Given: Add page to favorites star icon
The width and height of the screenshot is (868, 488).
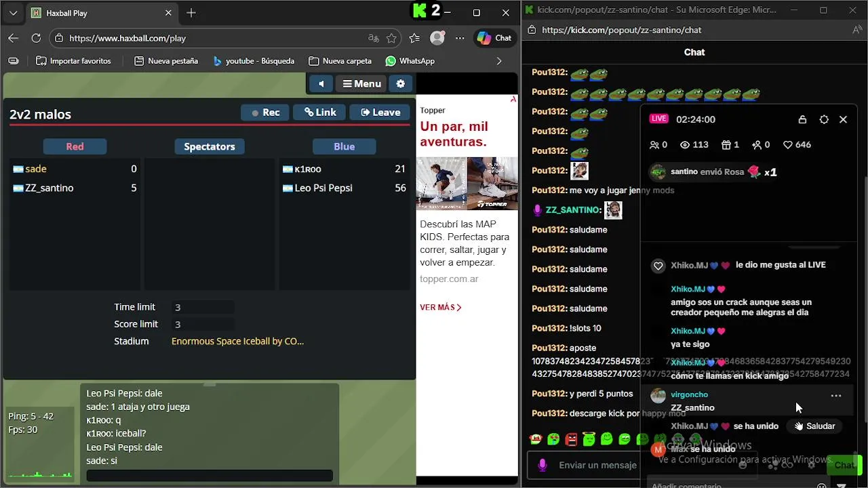Looking at the screenshot, I should (391, 38).
